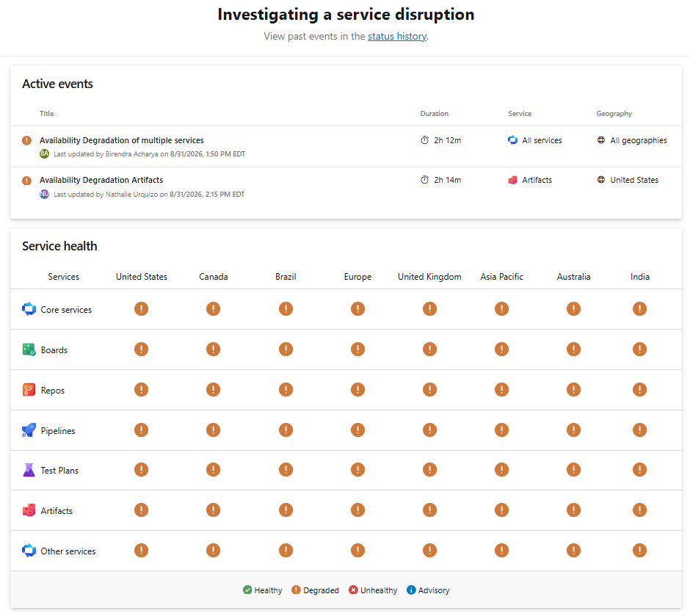Viewport: 690px width, 616px height.
Task: Open Availability Degradation Artifacts event
Action: point(101,180)
